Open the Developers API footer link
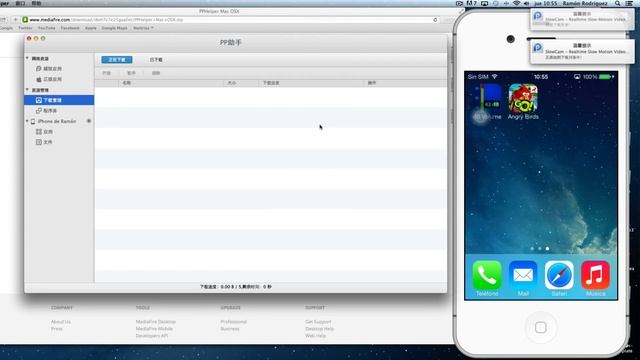This screenshot has width=640, height=360. pos(151,336)
